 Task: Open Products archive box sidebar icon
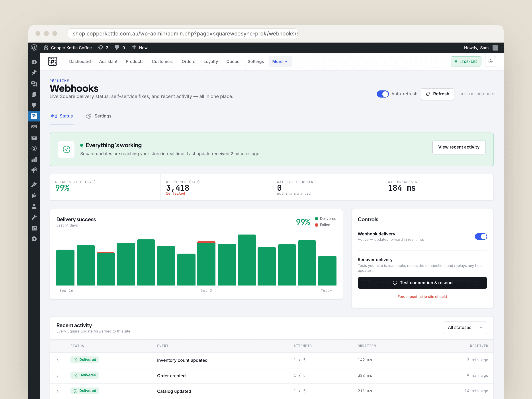tap(34, 138)
